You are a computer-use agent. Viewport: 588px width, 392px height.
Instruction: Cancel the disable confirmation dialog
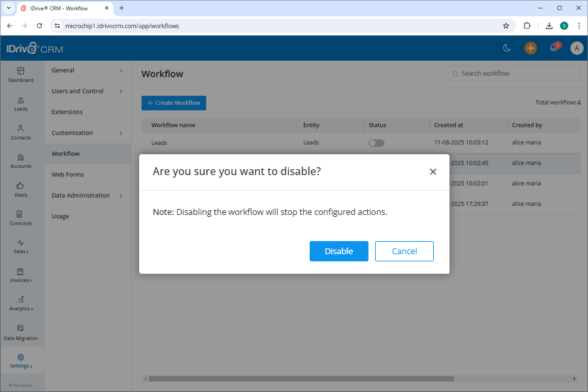pos(404,251)
